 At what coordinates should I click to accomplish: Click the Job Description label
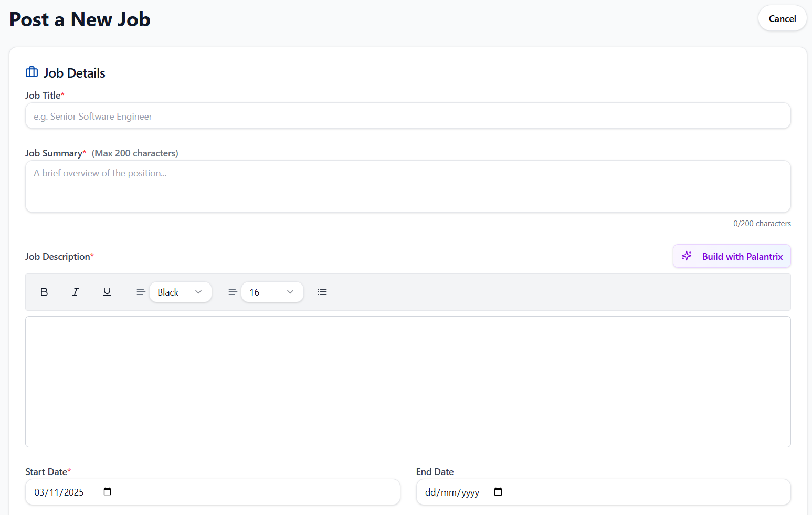[x=59, y=257]
